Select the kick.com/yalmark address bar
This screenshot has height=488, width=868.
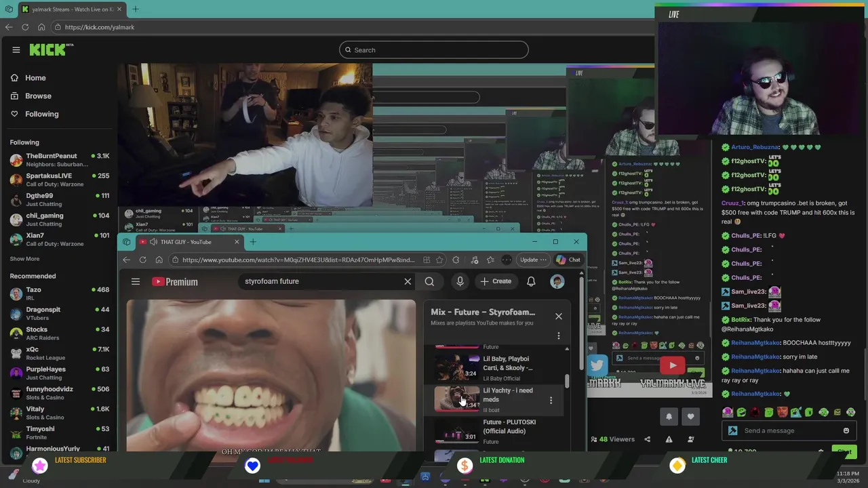point(99,27)
